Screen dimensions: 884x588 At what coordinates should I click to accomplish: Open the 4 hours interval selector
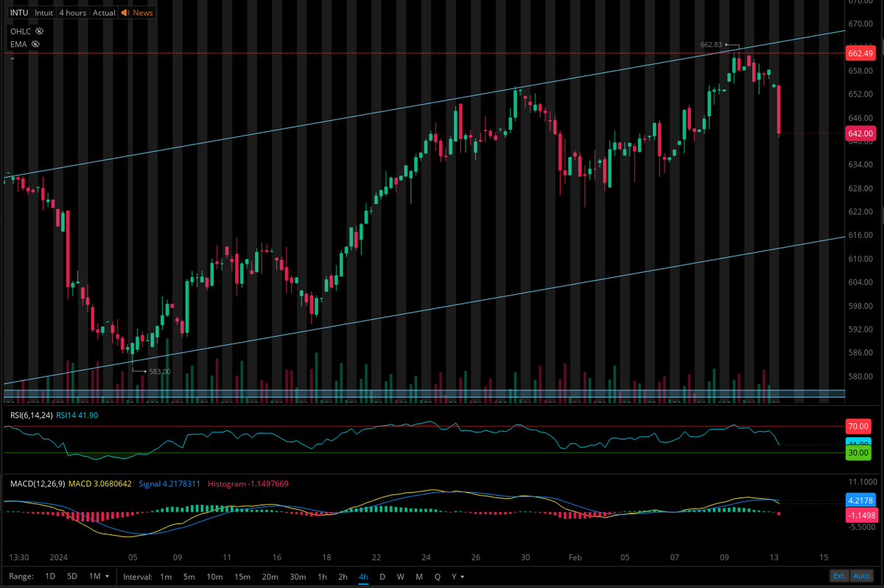(x=72, y=13)
